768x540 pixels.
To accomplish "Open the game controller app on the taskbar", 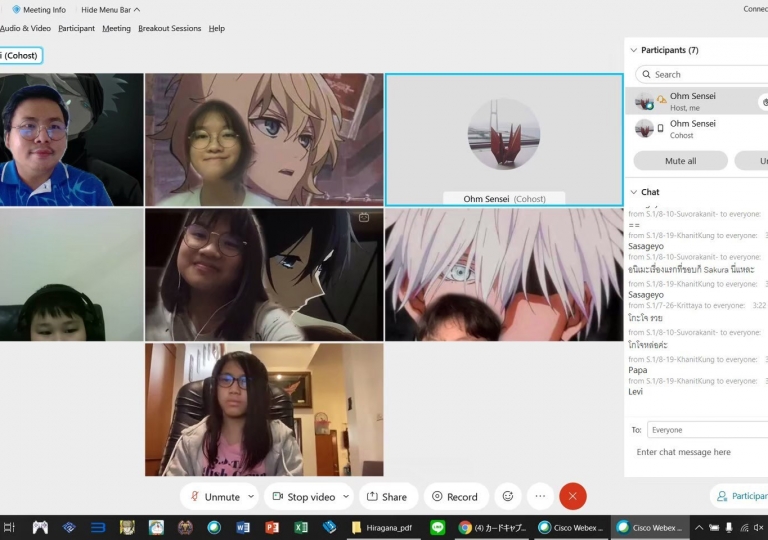I will pyautogui.click(x=40, y=527).
